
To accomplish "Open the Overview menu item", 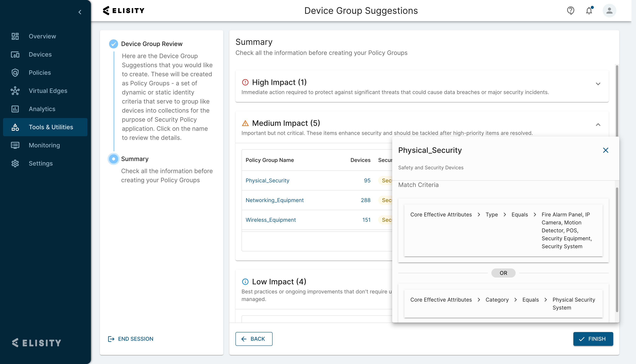I will tap(45, 36).
